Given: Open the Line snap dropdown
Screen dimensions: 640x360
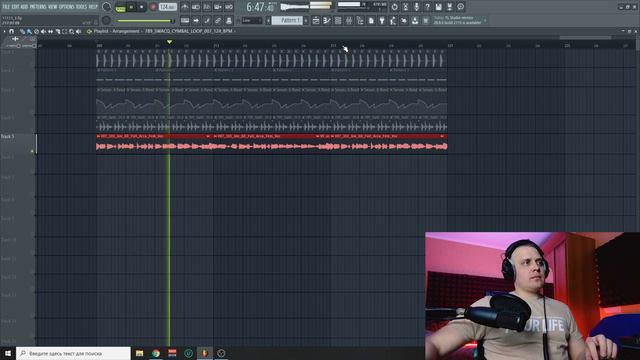Looking at the screenshot, I should point(251,20).
